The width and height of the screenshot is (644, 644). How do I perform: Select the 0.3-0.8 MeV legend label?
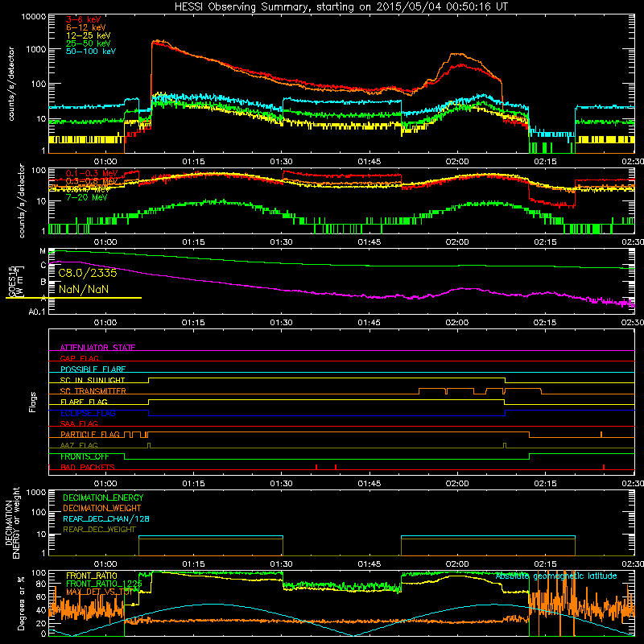click(x=92, y=181)
